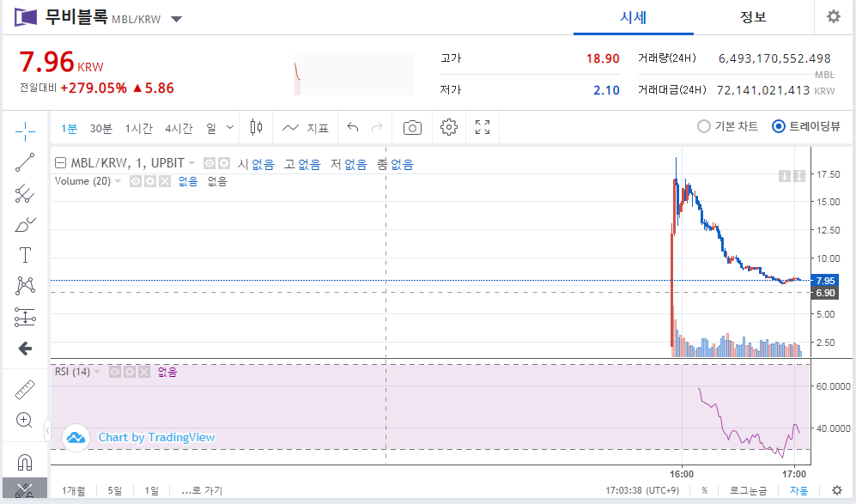Screen dimensions: 856x504
Task: Open the Volume indicator settings gear
Action: [x=150, y=181]
